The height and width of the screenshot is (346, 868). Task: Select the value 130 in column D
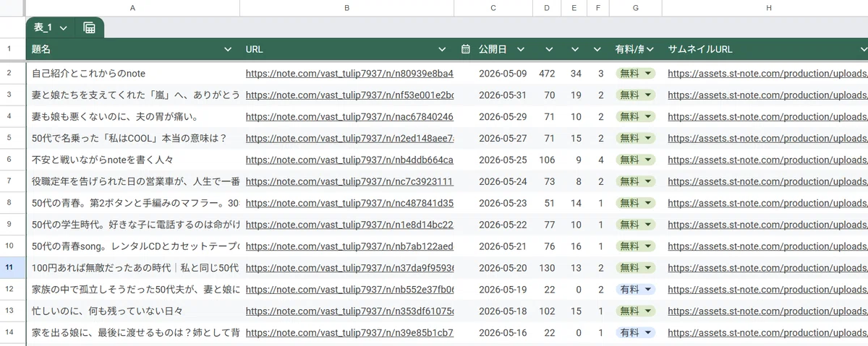click(547, 269)
